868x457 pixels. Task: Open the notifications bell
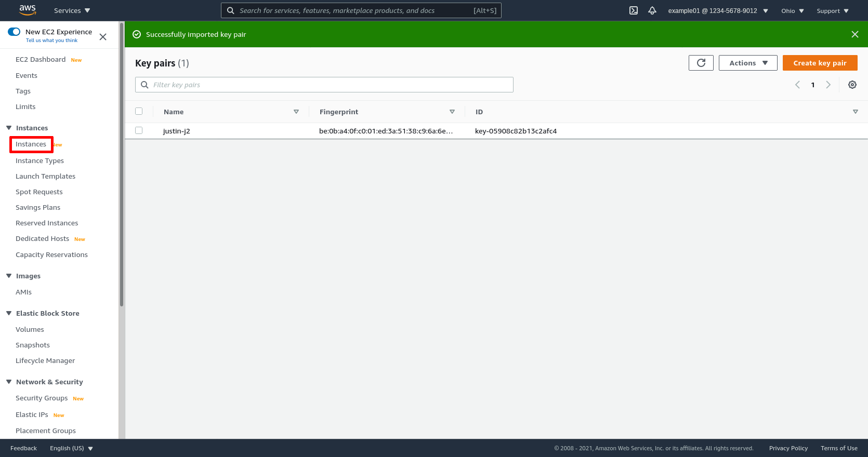pos(652,10)
